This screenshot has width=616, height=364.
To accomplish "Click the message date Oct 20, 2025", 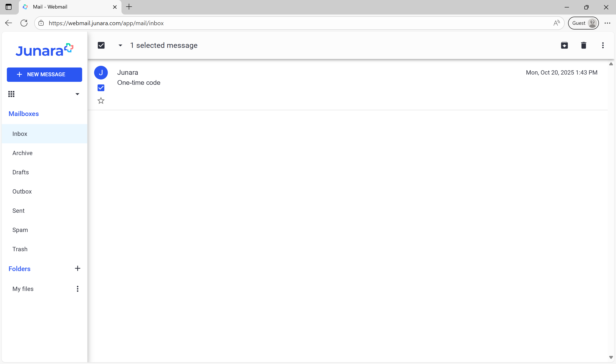I will coord(561,73).
